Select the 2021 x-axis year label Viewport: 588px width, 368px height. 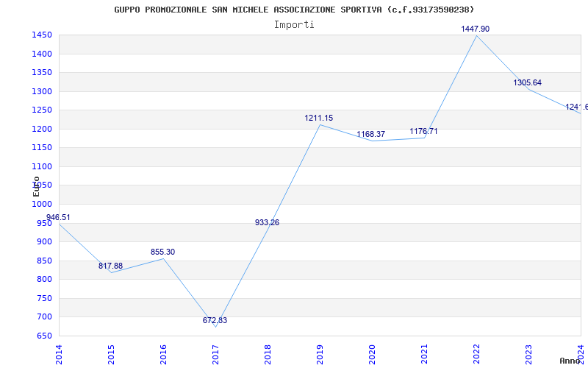pyautogui.click(x=424, y=355)
